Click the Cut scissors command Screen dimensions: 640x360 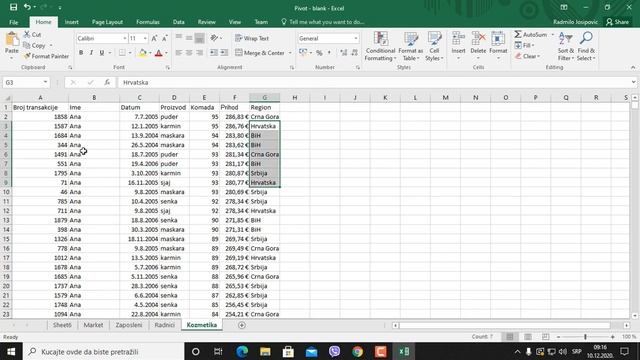pyautogui.click(x=32, y=35)
